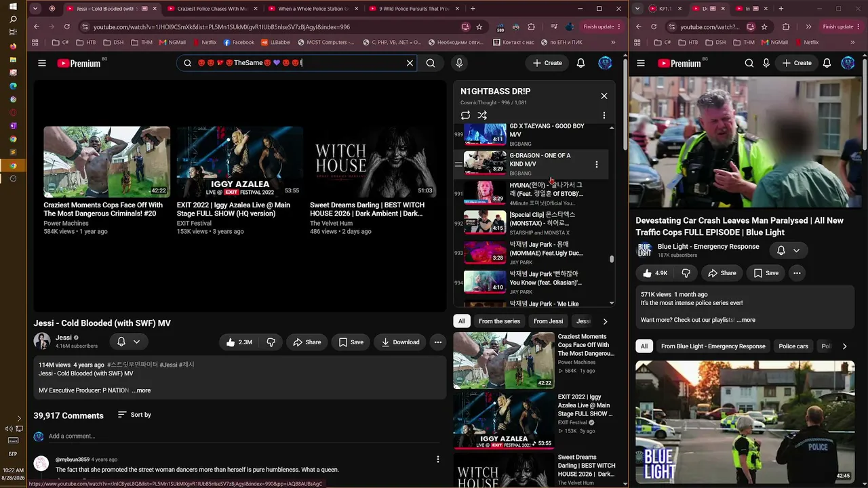Dislike the Devastating Car Crash video
868x488 pixels.
point(686,273)
